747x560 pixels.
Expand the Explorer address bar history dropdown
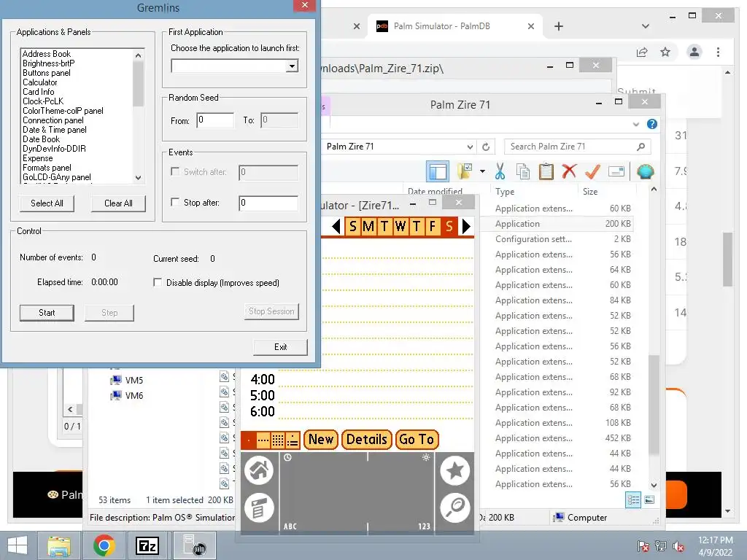pos(470,147)
